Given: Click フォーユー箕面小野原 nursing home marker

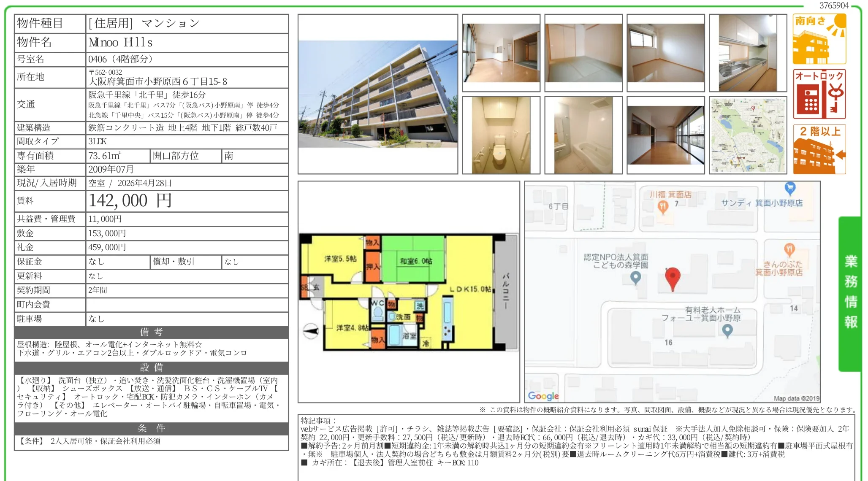Looking at the screenshot, I should click(x=727, y=331).
